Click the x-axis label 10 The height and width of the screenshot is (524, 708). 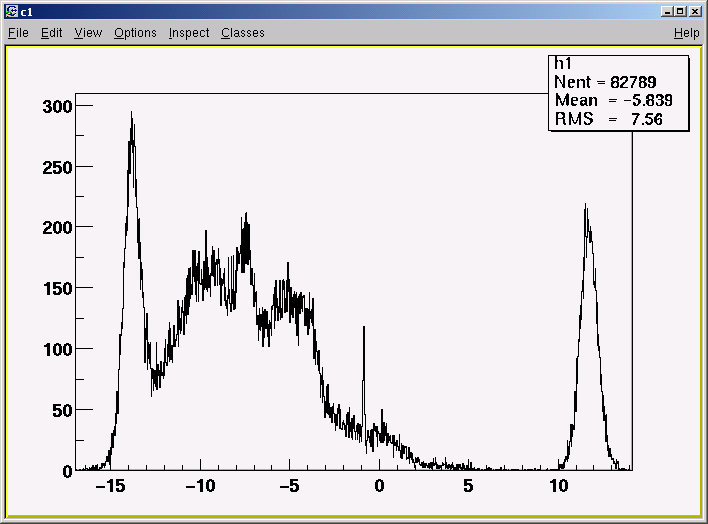559,486
